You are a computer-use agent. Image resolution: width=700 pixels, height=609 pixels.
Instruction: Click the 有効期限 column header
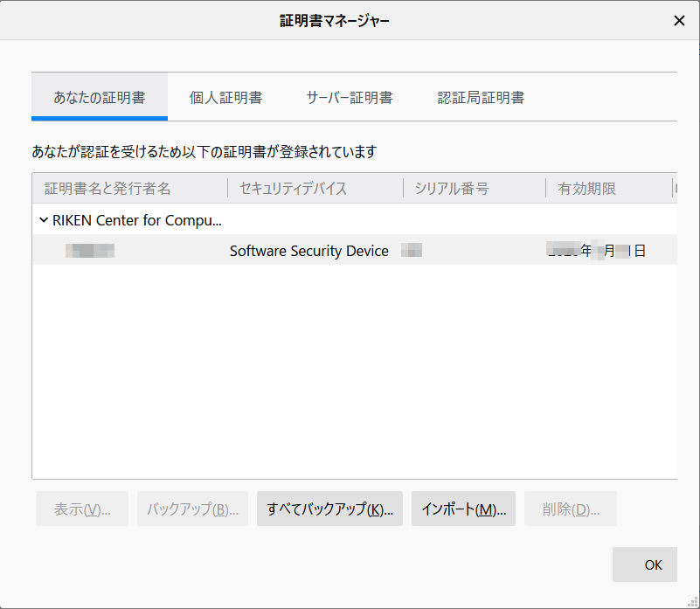(x=587, y=189)
